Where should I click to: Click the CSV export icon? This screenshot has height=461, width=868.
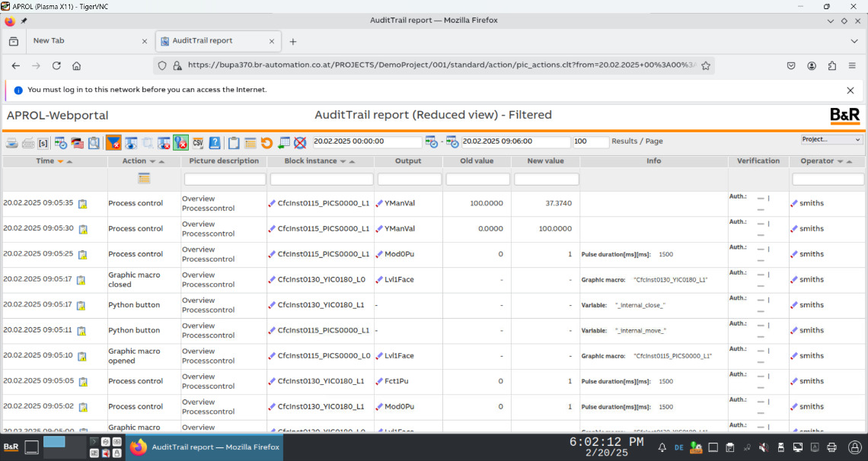point(198,142)
